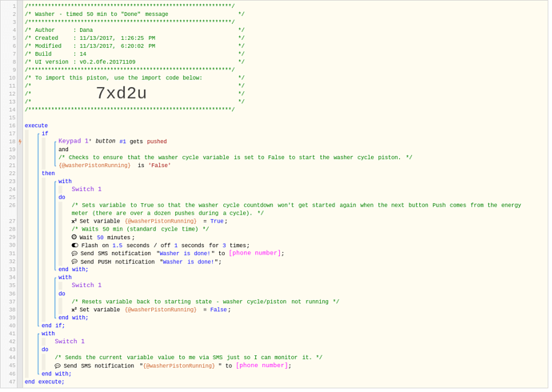The width and height of the screenshot is (552, 392).
Task: Click the comment "Checks to ensure that the washer cycle variable"
Action: pyautogui.click(x=235, y=158)
